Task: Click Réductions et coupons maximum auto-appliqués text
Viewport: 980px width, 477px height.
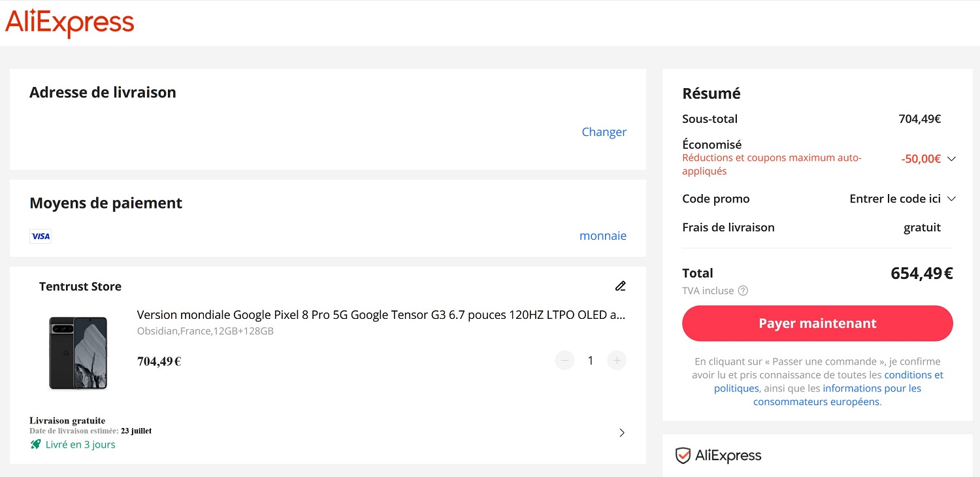Action: pyautogui.click(x=772, y=165)
